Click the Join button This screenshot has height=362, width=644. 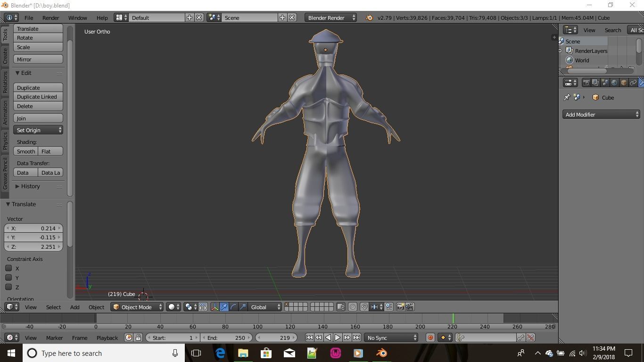click(x=38, y=118)
